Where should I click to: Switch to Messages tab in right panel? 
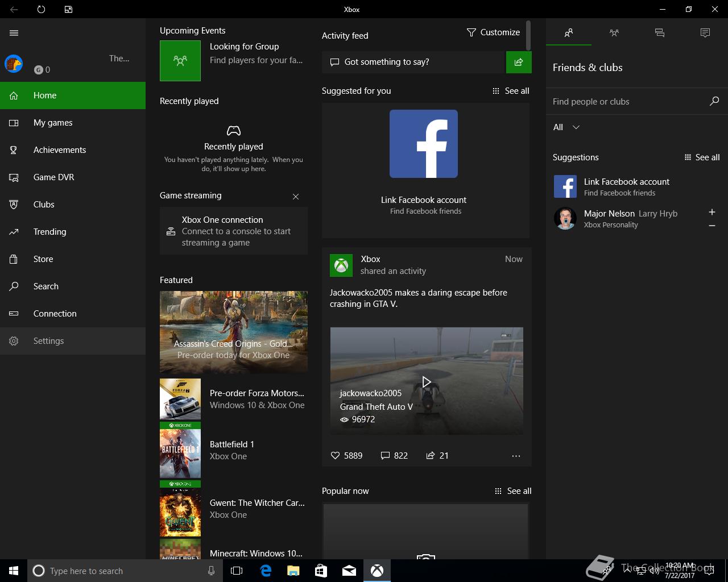tap(660, 33)
